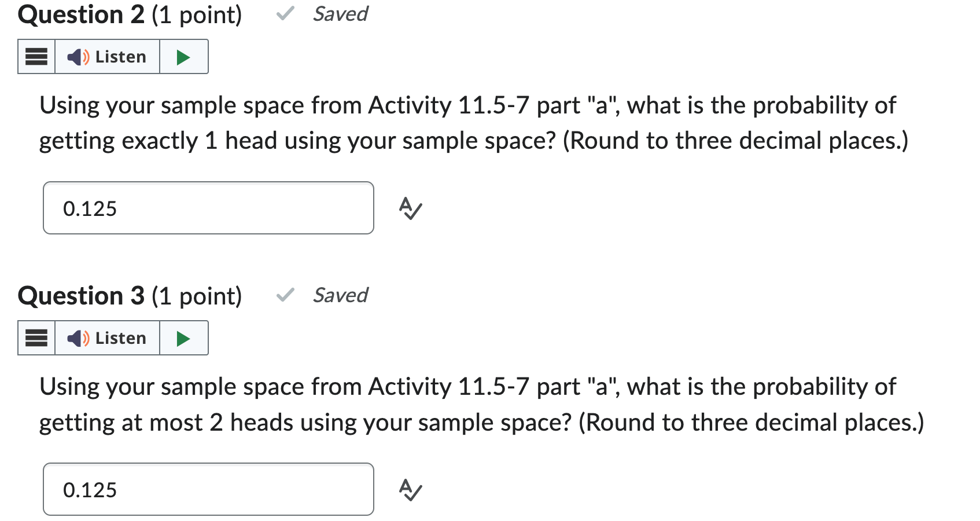
Task: Click the Saved label next to Question 2
Action: coord(340,14)
